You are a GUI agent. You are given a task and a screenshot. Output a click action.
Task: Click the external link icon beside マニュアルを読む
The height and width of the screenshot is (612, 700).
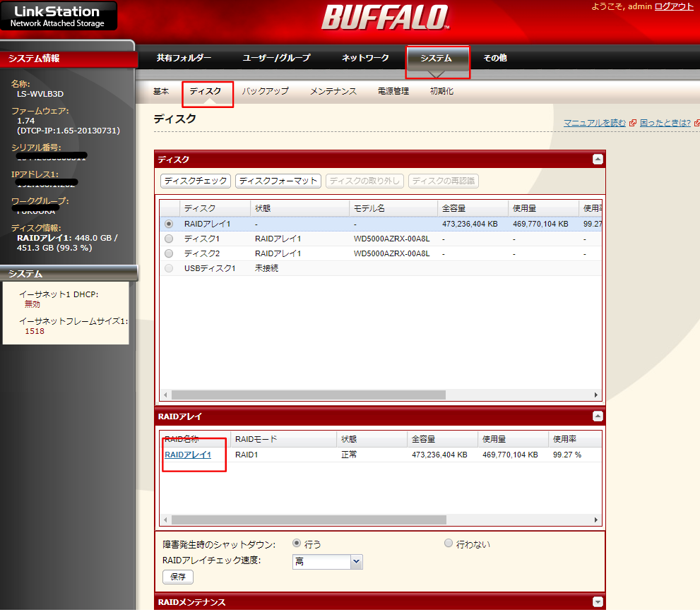coord(633,122)
